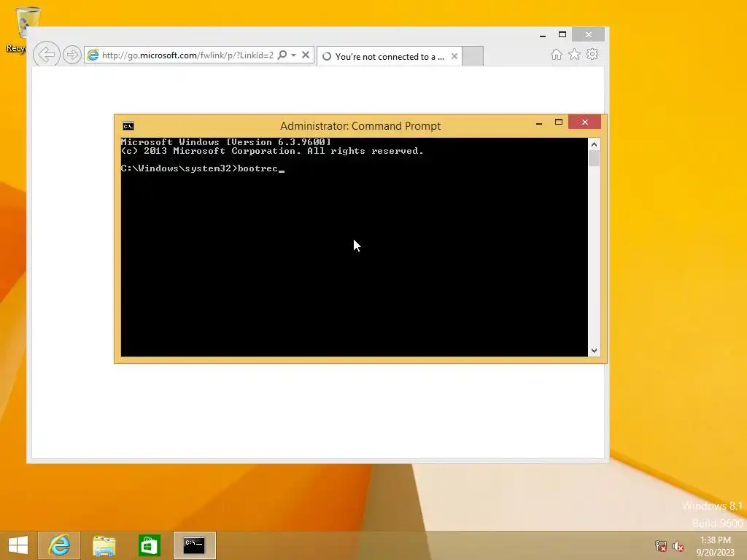Open the taskbar clock showing 1:38 PM
747x560 pixels.
tap(716, 545)
